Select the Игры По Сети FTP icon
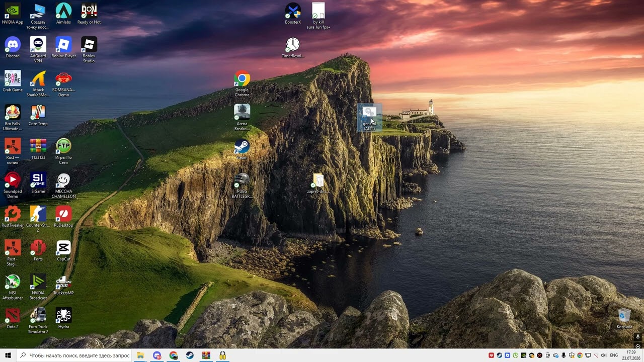This screenshot has width=644, height=362. point(63,151)
